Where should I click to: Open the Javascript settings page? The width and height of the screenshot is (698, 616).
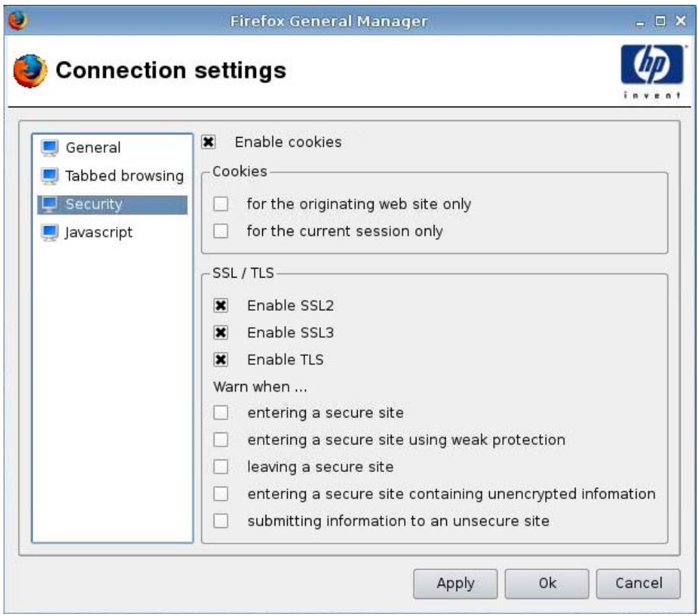pos(112,233)
